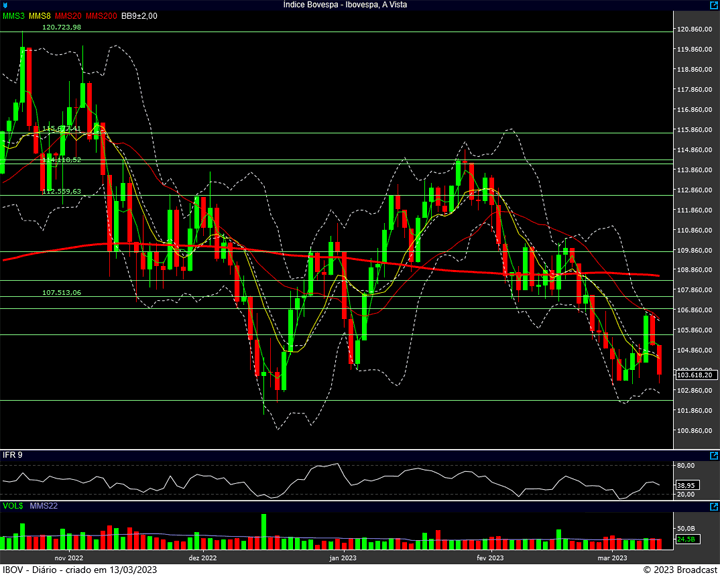The image size is (720, 575).
Task: Click the IFR value tag 38,95
Action: click(687, 485)
